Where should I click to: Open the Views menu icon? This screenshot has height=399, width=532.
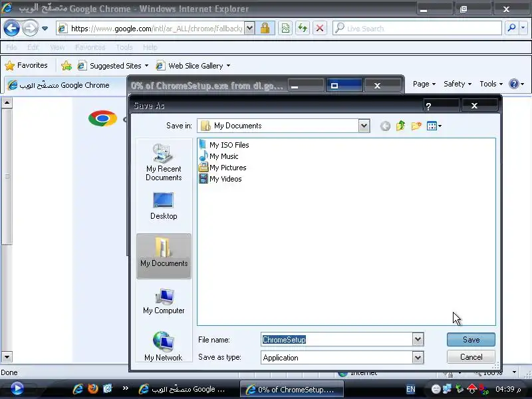click(434, 126)
